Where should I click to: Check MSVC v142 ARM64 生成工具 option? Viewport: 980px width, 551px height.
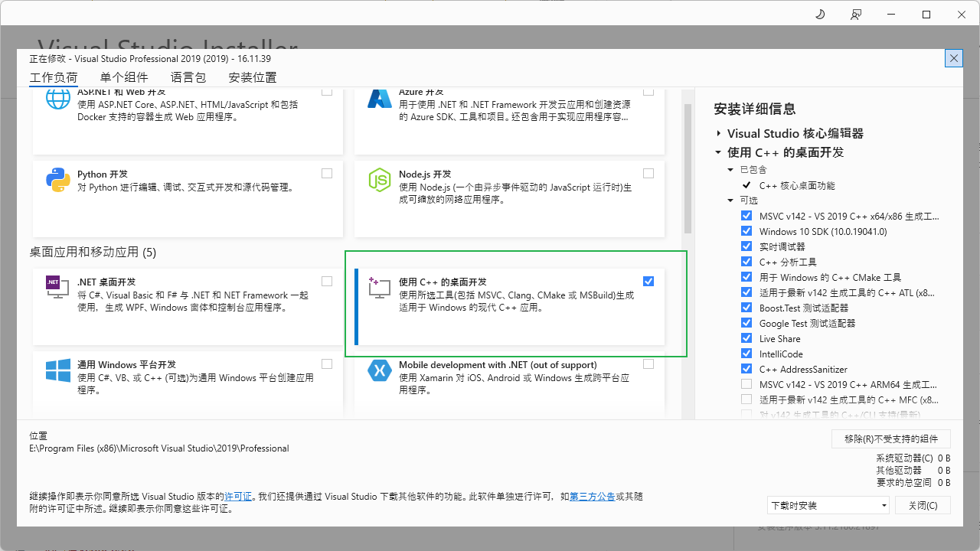pyautogui.click(x=746, y=384)
